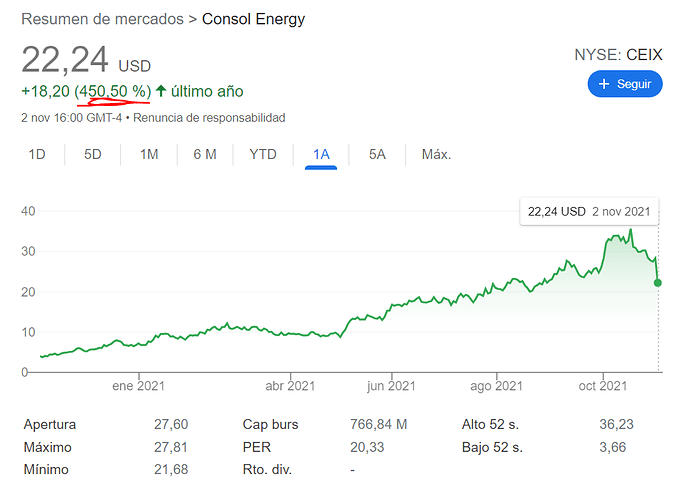Select the 1A one-year tab
690x486 pixels.
click(321, 155)
